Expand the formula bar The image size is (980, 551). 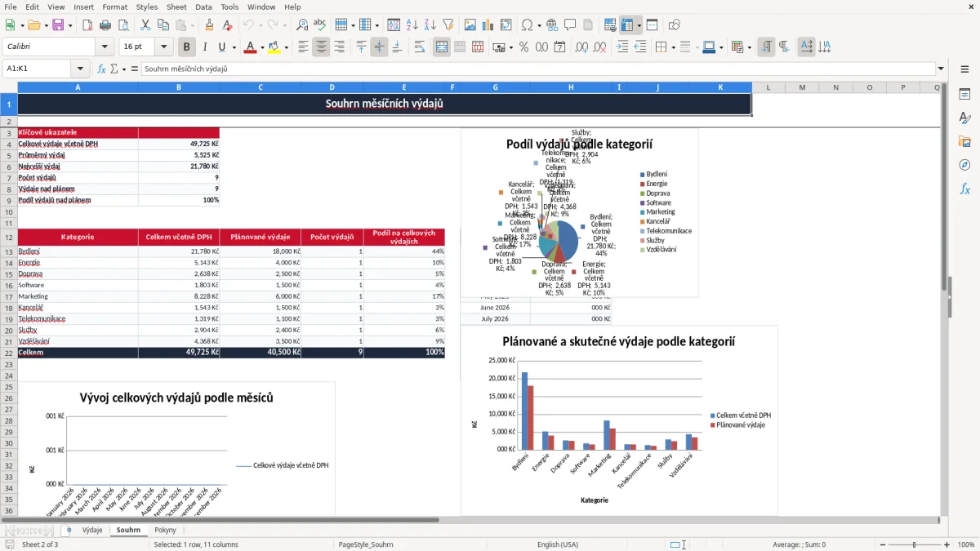click(x=941, y=69)
